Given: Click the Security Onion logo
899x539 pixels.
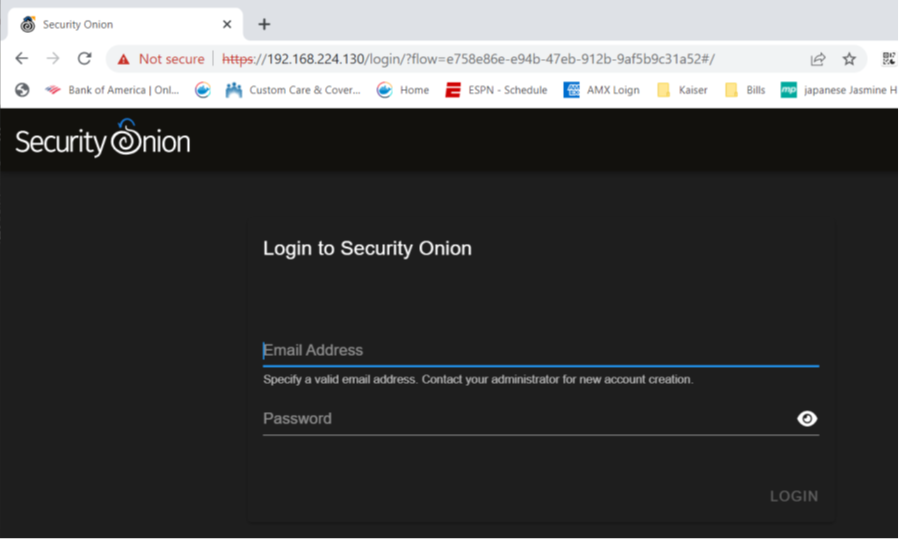Looking at the screenshot, I should tap(103, 139).
